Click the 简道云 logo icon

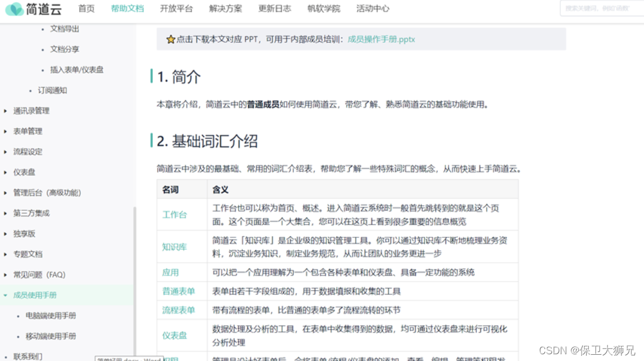[x=15, y=8]
